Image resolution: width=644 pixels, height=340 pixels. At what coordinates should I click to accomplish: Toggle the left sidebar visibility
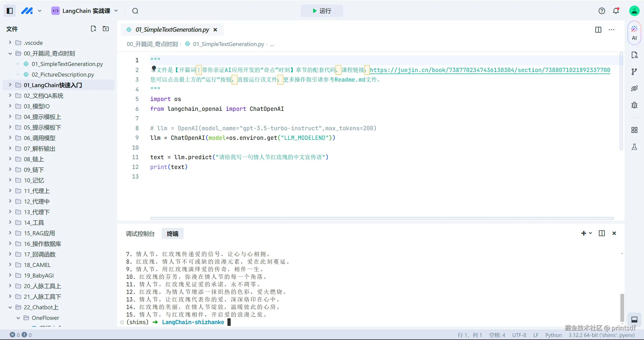[x=9, y=11]
